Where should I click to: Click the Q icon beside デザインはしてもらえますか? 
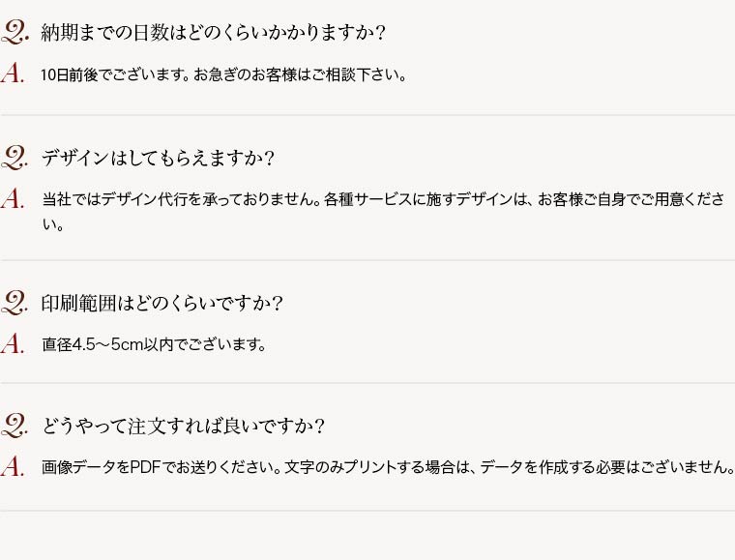click(15, 158)
